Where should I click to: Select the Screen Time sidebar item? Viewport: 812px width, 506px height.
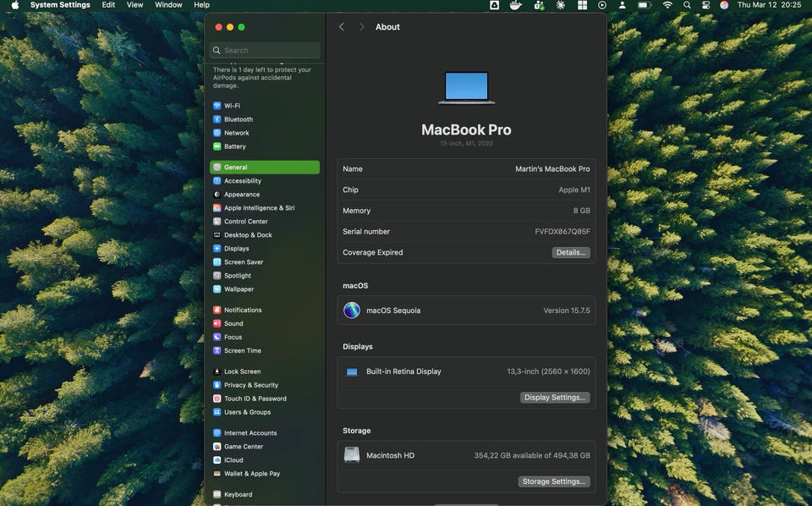click(x=242, y=350)
